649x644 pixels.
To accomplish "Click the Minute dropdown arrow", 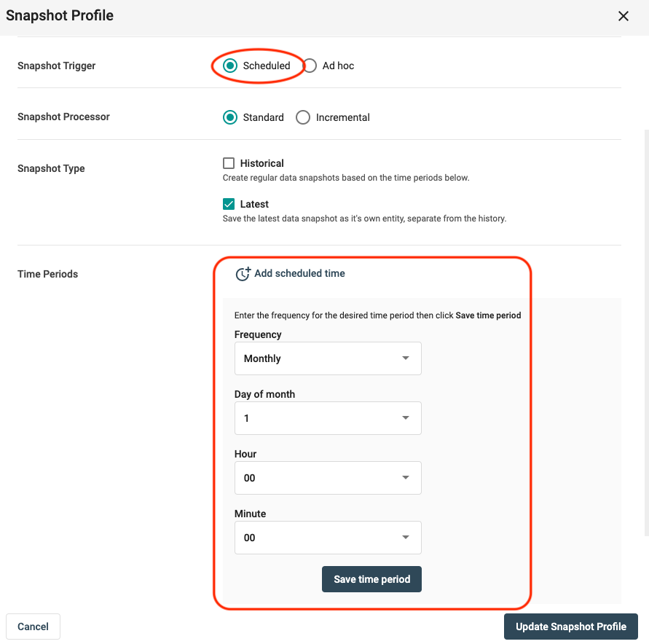I will (406, 538).
